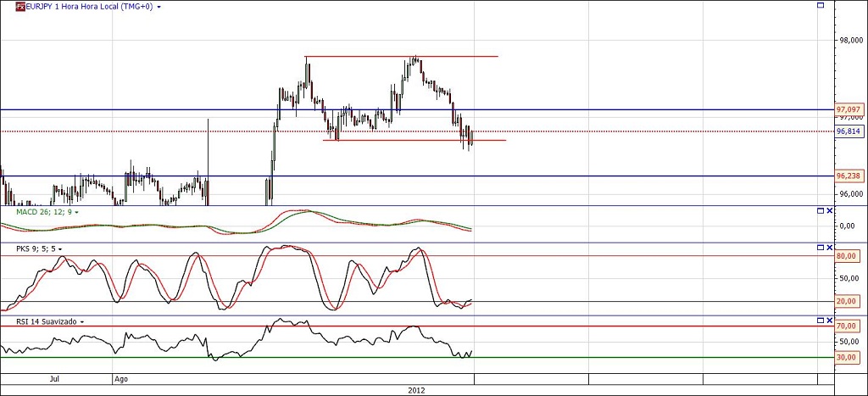Viewport: 868px width, 396px height.
Task: Click the 96,000 price axis value
Action: [850, 194]
